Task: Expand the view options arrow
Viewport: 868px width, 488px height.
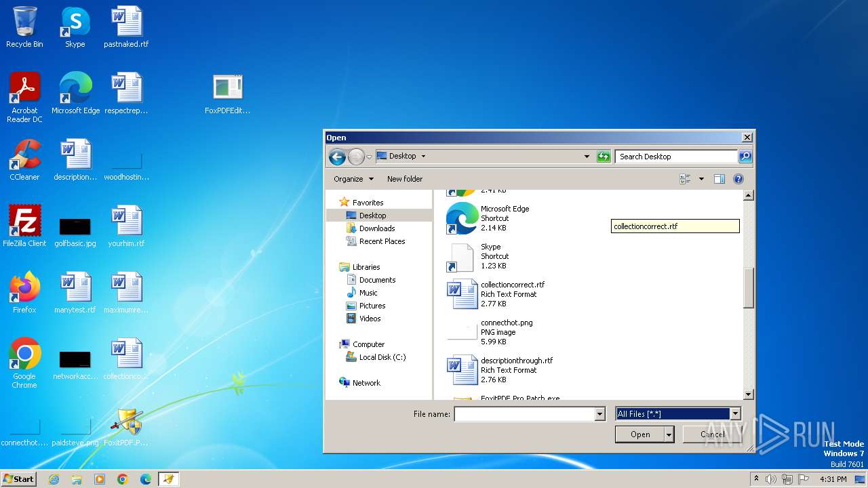Action: [701, 179]
